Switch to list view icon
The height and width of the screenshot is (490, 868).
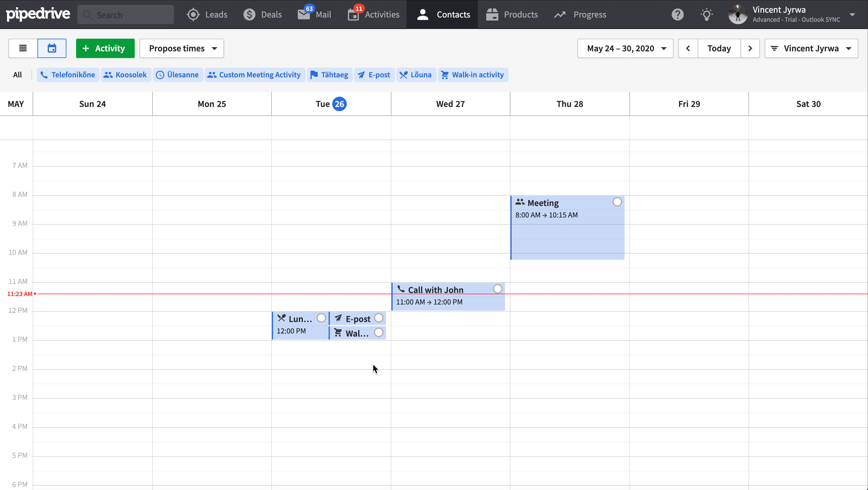(23, 48)
